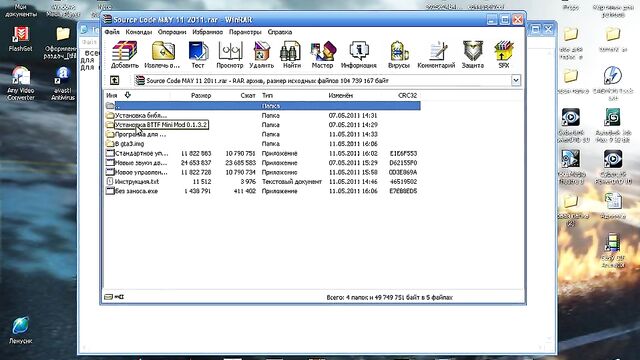Click the Защита (Protect) shield icon
This screenshot has height=360, width=640.
click(x=473, y=55)
